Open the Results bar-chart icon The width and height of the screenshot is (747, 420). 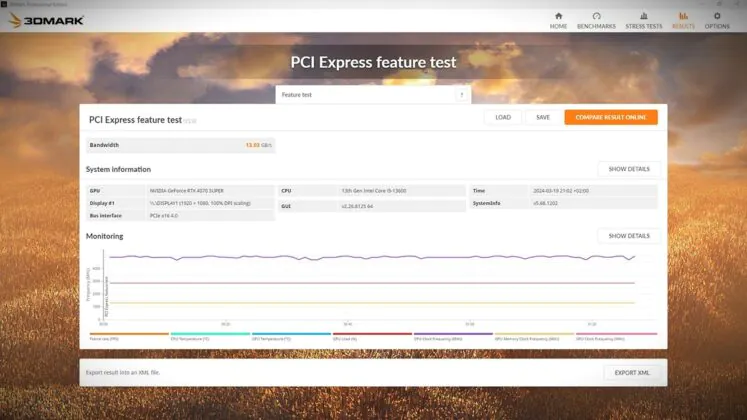683,16
